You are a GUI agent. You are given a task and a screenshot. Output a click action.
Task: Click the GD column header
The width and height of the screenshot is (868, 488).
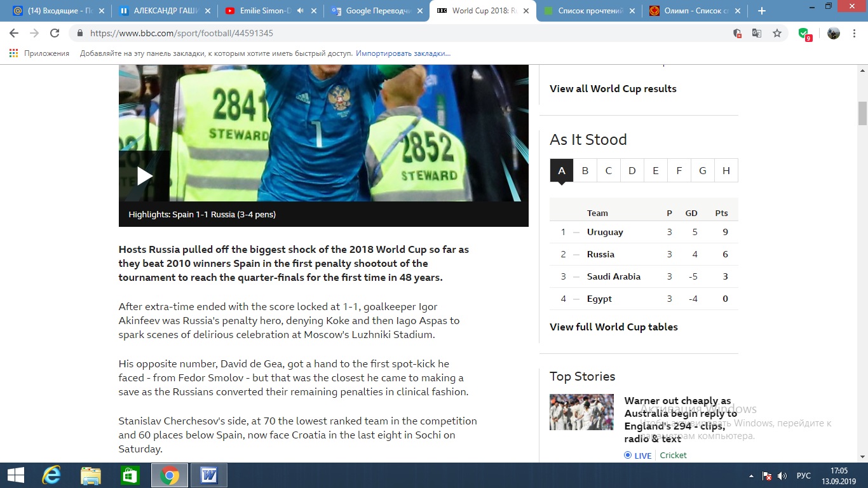click(x=691, y=213)
